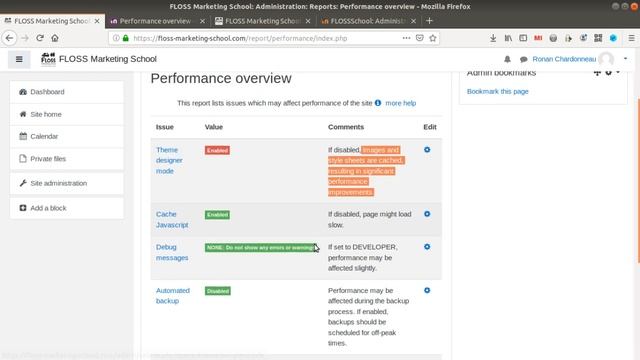The image size is (640, 360).
Task: Click Add a block in the side navigation
Action: pyautogui.click(x=67, y=208)
